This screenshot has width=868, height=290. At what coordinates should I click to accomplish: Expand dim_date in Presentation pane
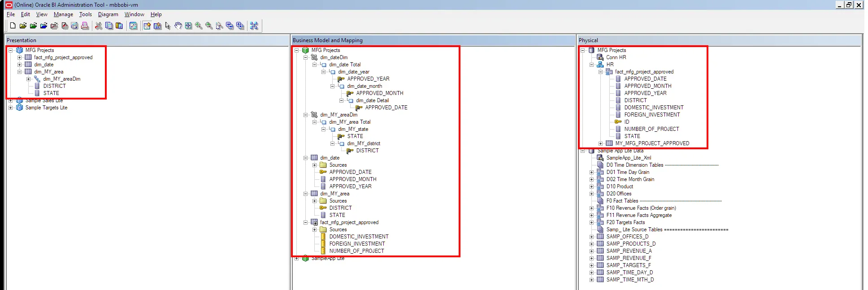tap(19, 65)
